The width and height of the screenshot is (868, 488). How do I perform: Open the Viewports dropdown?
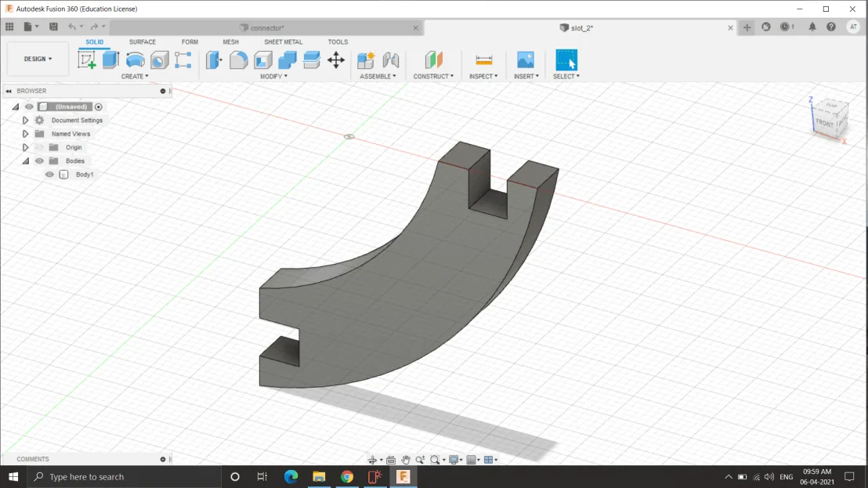point(490,460)
